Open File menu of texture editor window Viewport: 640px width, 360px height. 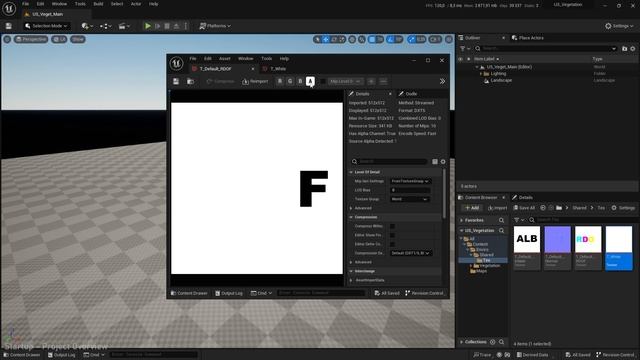[193, 58]
